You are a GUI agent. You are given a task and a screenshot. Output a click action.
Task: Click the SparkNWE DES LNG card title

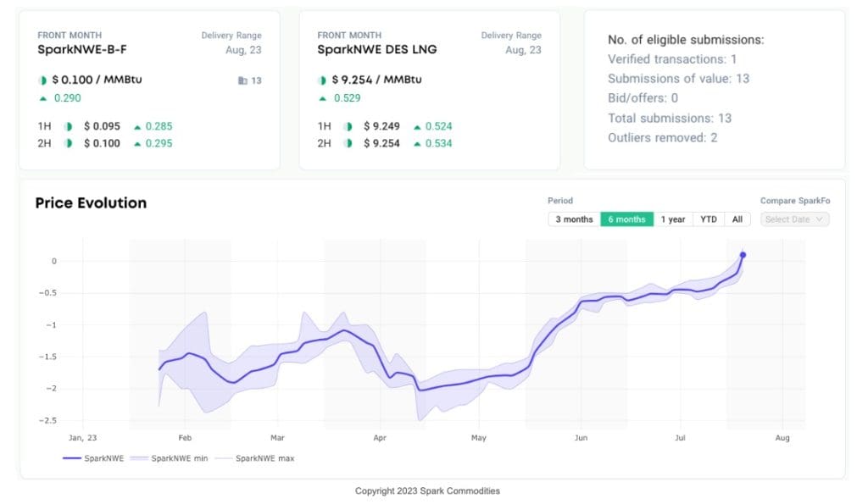click(377, 49)
